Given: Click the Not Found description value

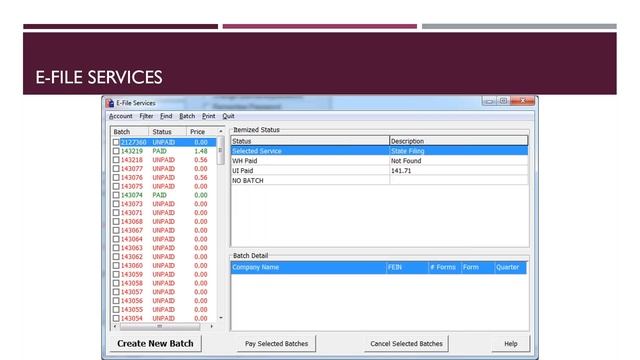Looking at the screenshot, I should (x=406, y=161).
